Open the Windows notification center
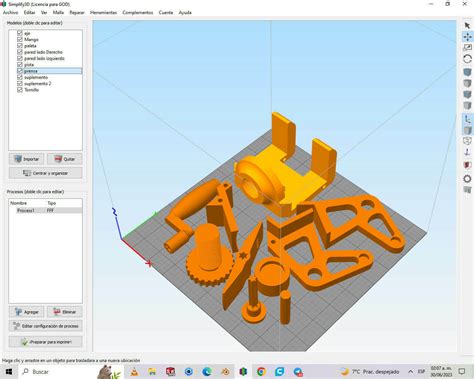 click(x=462, y=371)
